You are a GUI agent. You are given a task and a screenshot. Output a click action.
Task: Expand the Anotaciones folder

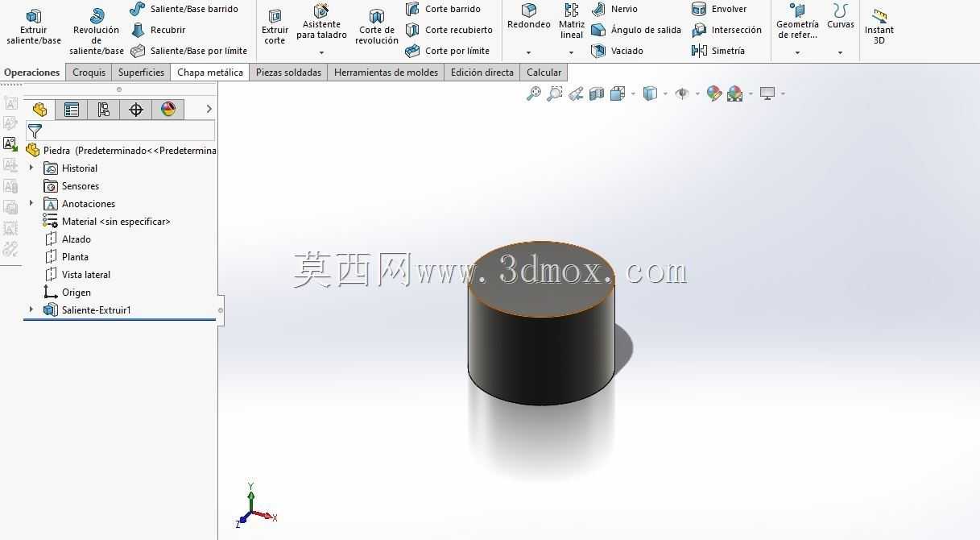click(x=31, y=203)
